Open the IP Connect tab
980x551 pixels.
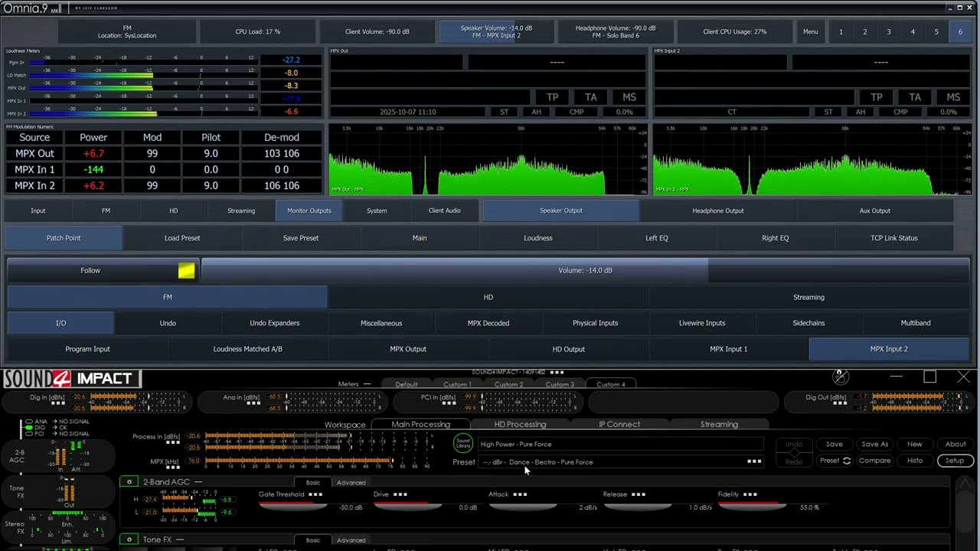coord(619,424)
